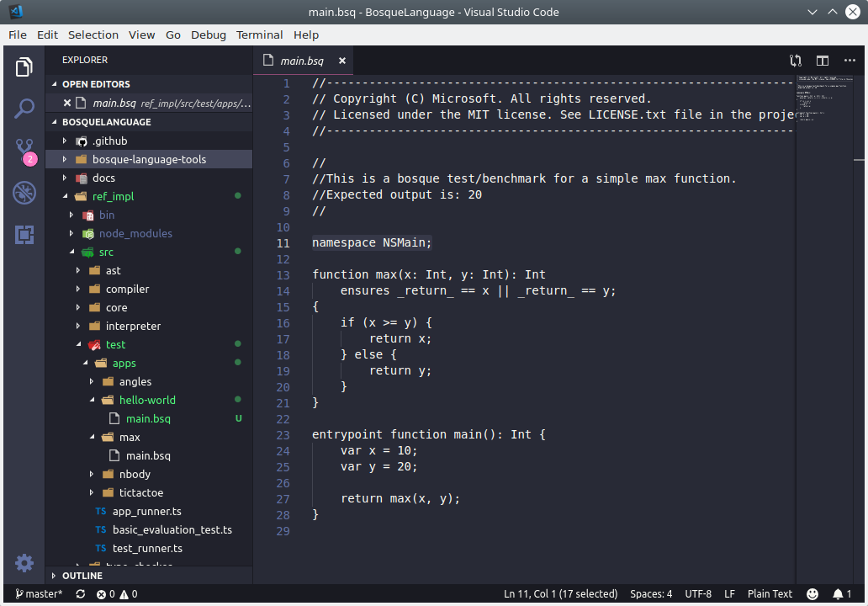Change Spaces: 4 indentation setting
The width and height of the screenshot is (868, 606).
click(x=651, y=593)
